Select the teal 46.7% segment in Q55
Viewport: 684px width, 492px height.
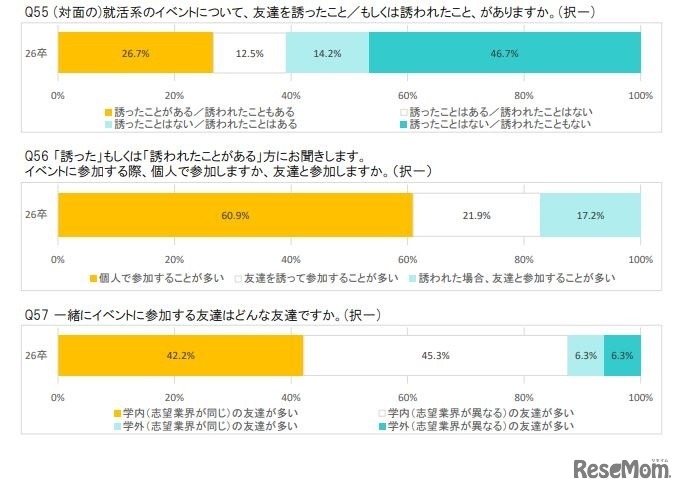pyautogui.click(x=505, y=52)
